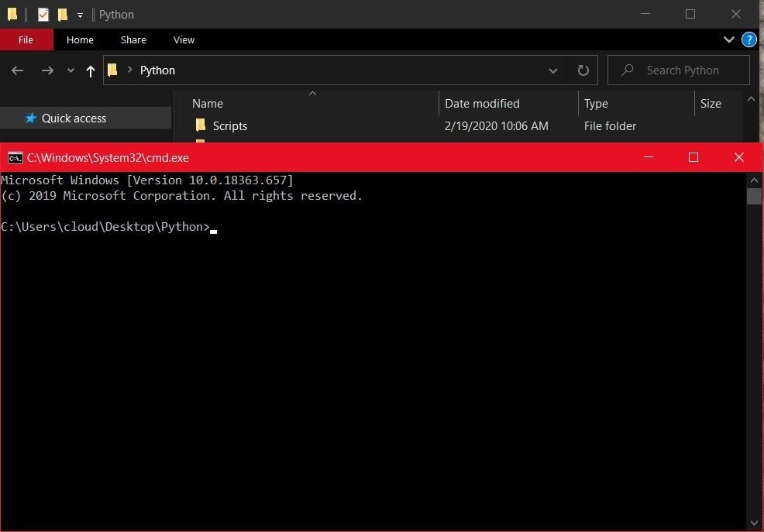This screenshot has height=532, width=764.
Task: Maximize the Python Explorer window
Action: click(x=690, y=14)
